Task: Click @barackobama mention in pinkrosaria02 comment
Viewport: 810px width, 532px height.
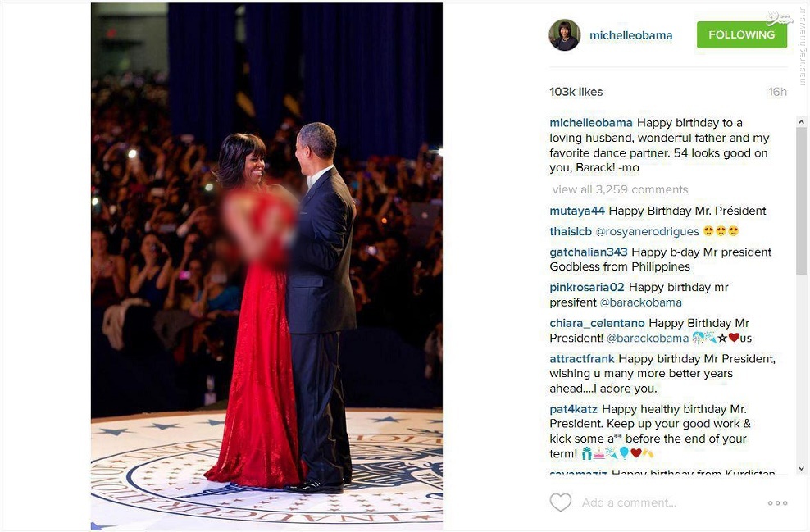Action: coord(640,302)
